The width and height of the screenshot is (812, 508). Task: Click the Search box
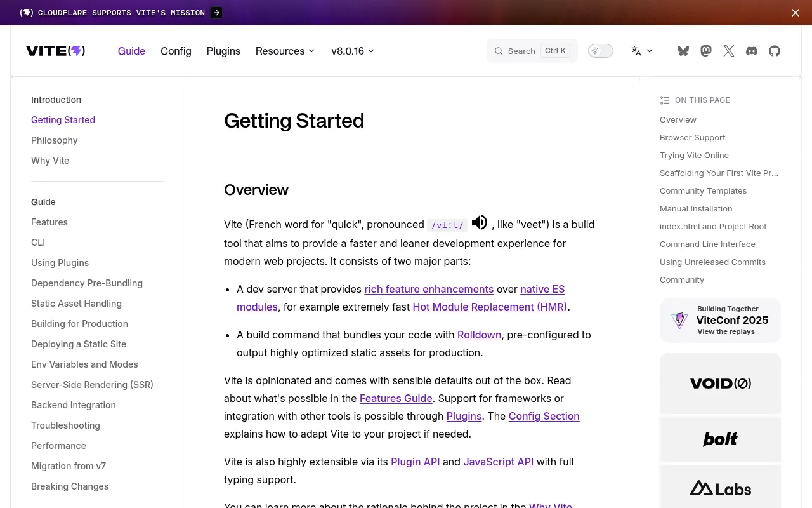click(532, 51)
